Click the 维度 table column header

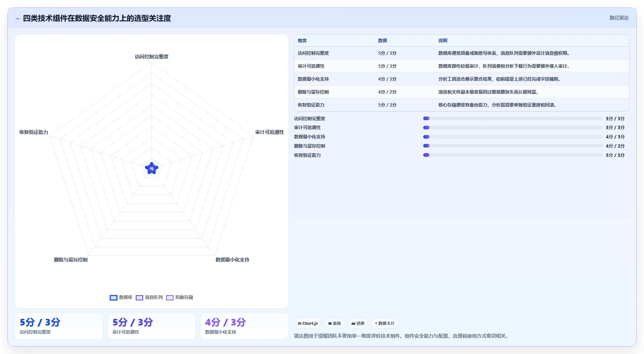pos(302,41)
